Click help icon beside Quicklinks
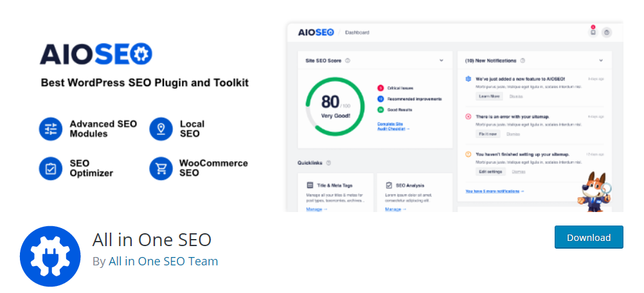Viewport: 644px width, 293px height. (x=328, y=163)
